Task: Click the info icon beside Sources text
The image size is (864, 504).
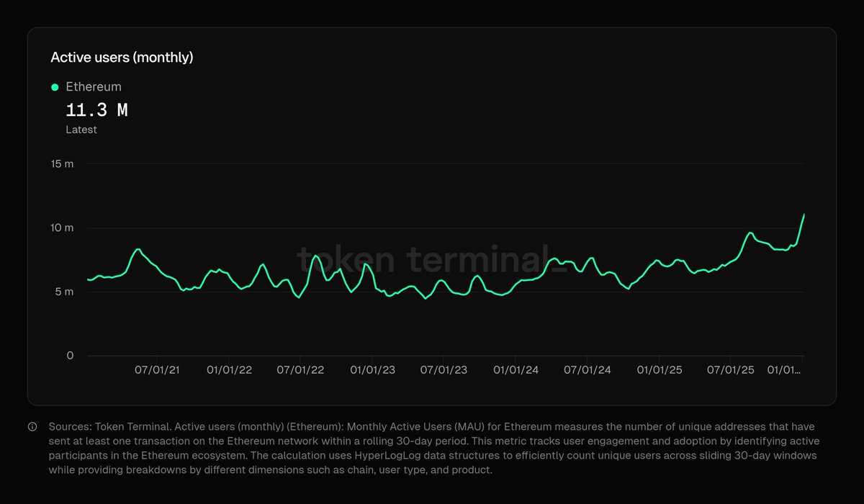Action: point(32,427)
